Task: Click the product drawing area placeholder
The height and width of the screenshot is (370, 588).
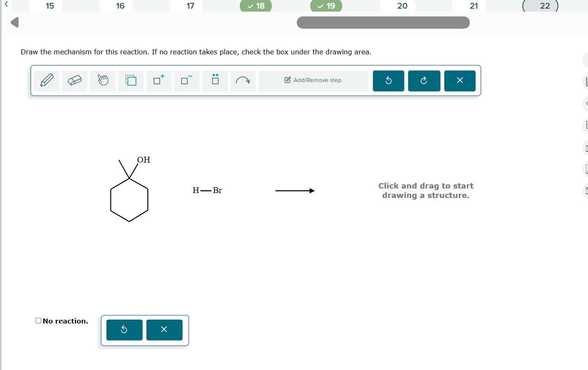Action: [426, 191]
